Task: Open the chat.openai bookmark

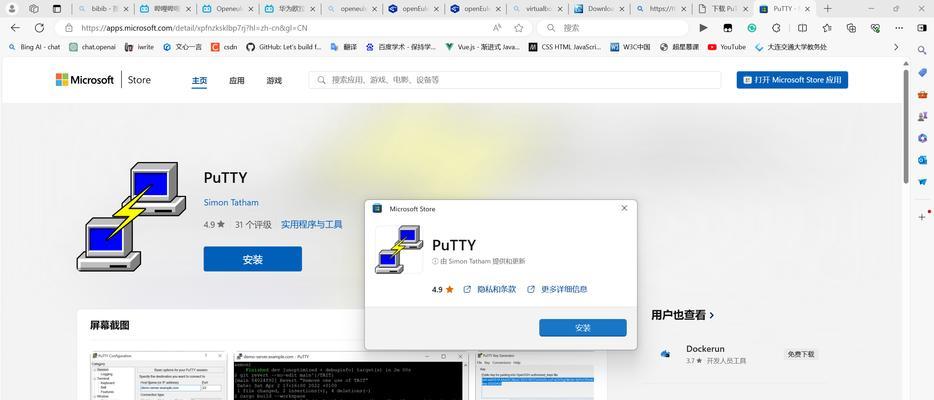Action: [x=92, y=47]
